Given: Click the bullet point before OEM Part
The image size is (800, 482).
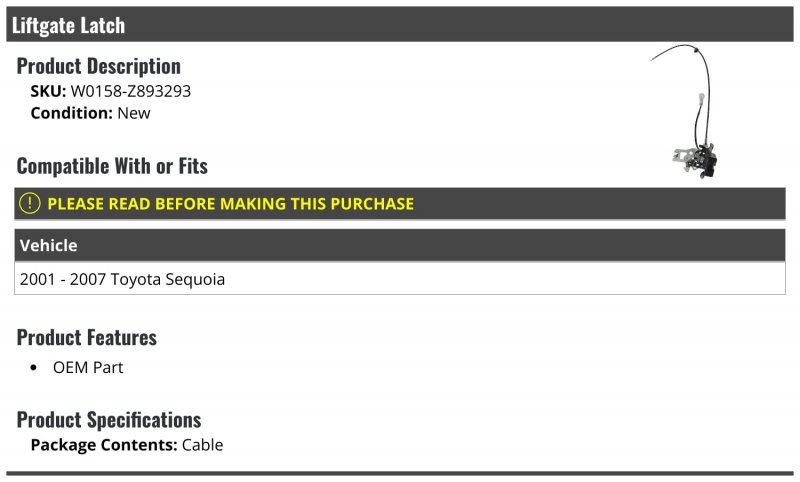Looking at the screenshot, I should (34, 368).
